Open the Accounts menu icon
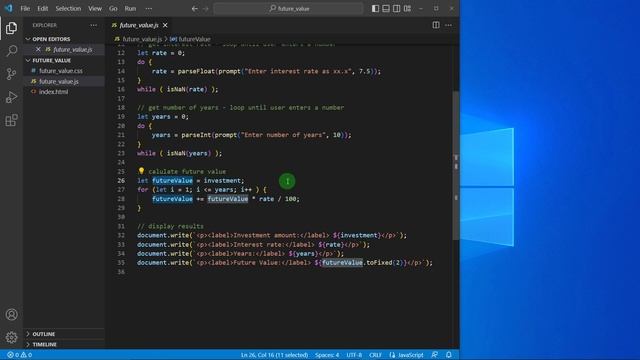This screenshot has width=640, height=360. [x=11, y=314]
